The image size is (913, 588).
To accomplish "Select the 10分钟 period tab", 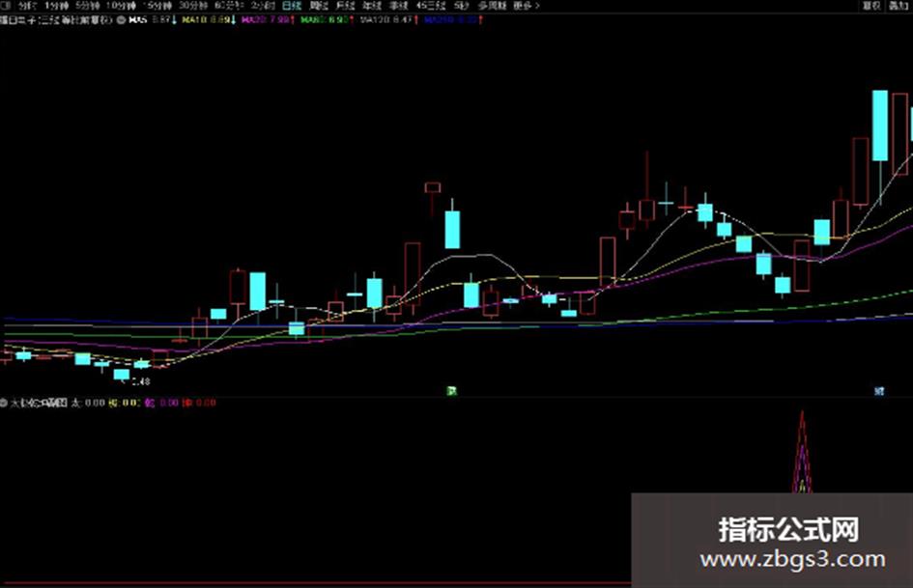I will [121, 6].
